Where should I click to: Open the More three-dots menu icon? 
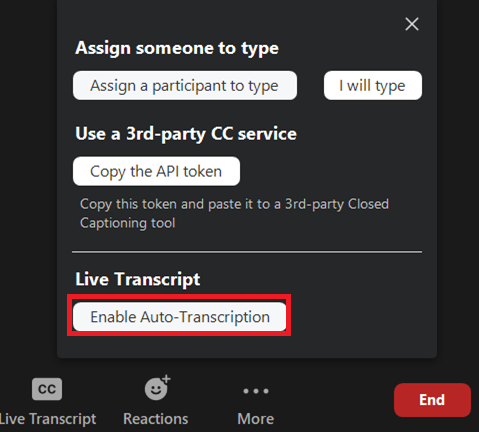256,391
